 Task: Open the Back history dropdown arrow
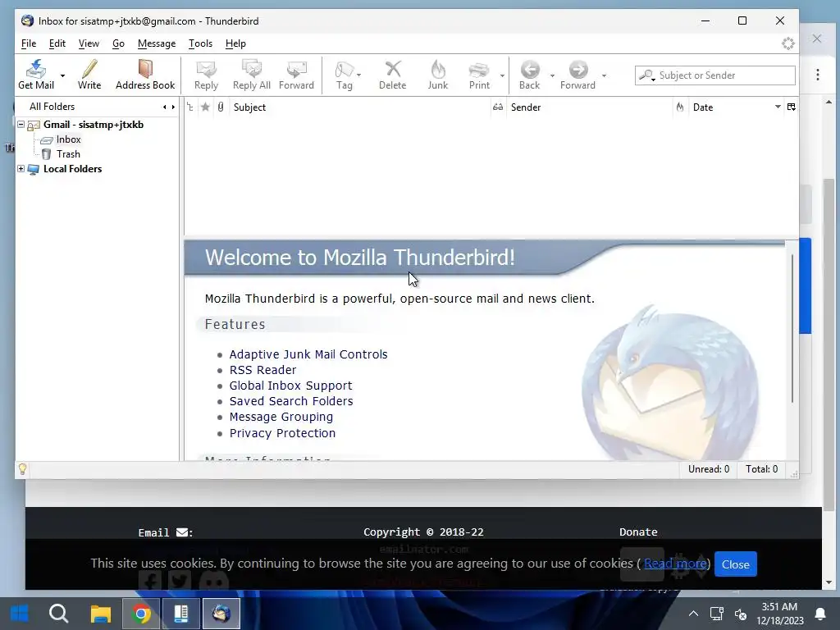[552, 75]
